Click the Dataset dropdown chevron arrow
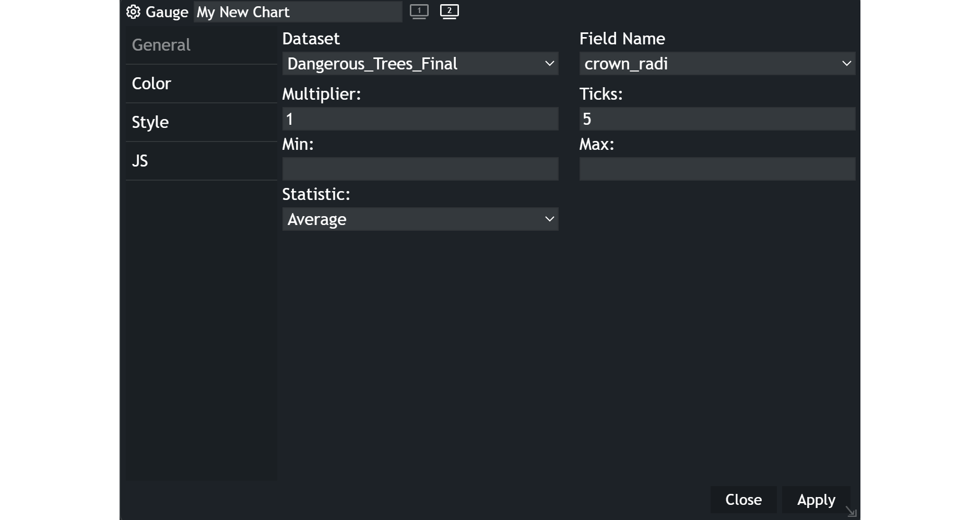This screenshot has height=520, width=980. coord(549,64)
